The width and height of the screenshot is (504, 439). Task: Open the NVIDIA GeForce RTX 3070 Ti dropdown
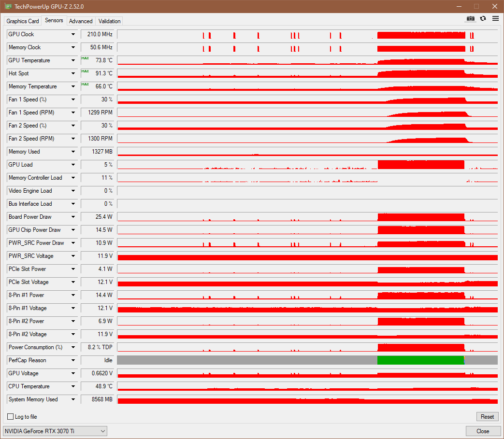pos(55,431)
